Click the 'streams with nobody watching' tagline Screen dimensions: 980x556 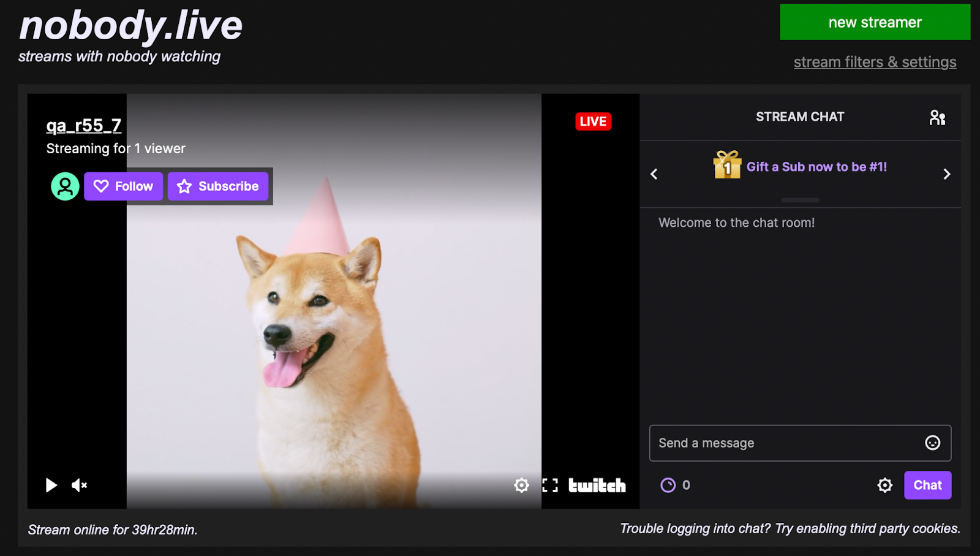coord(119,57)
